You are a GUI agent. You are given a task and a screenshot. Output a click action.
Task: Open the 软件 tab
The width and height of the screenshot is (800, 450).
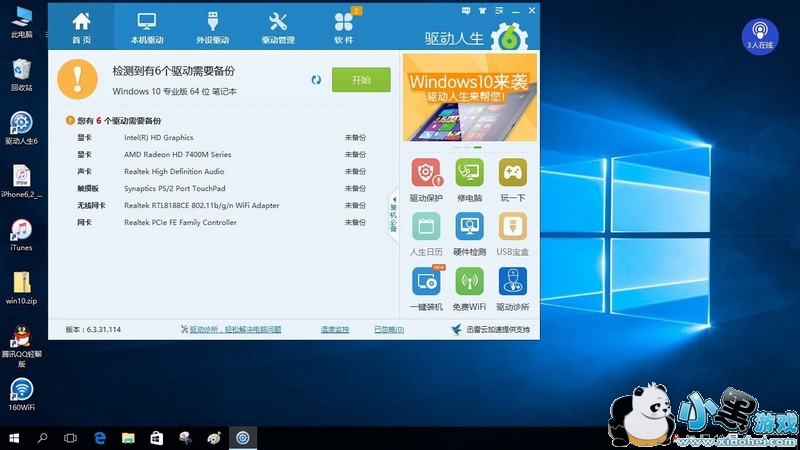(343, 28)
